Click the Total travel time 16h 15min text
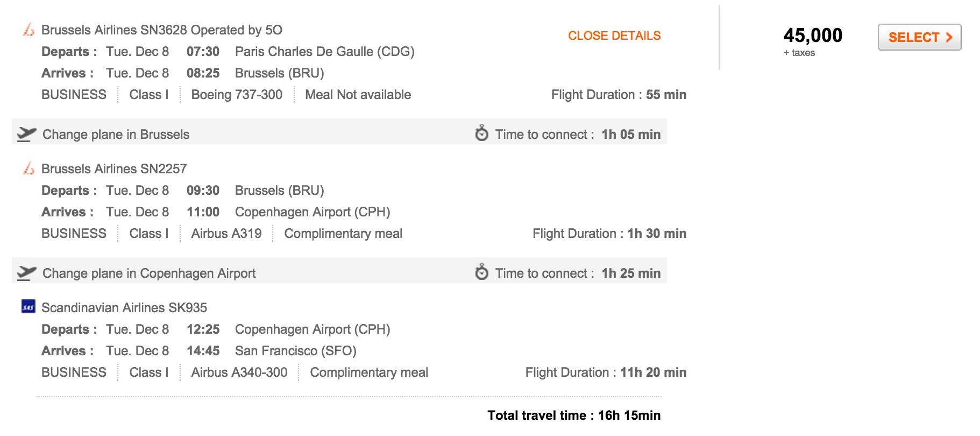 pos(574,416)
